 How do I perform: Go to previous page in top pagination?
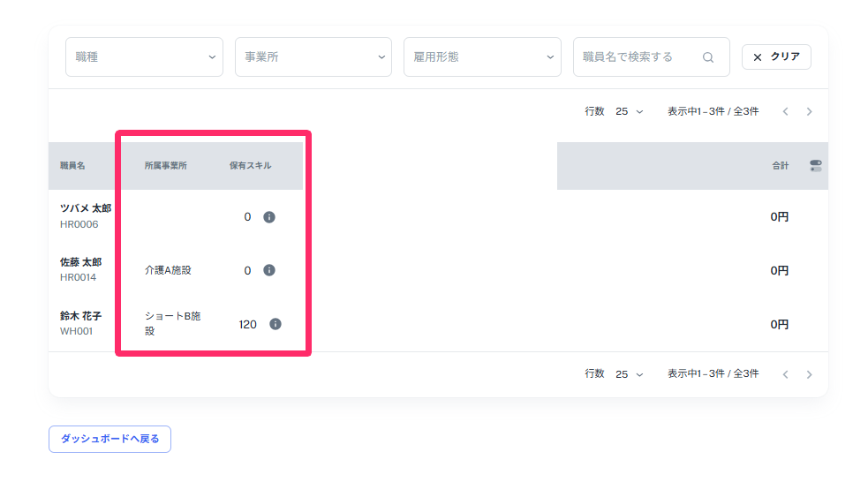pos(786,112)
